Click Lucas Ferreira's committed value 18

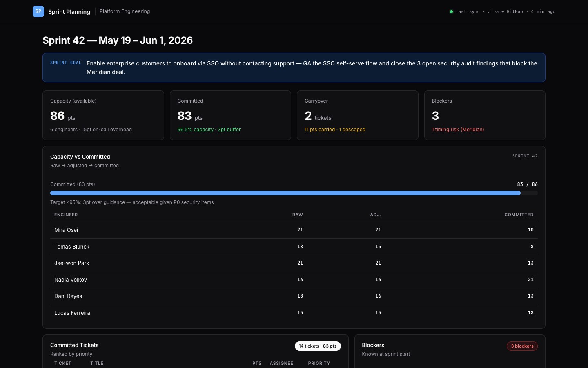pyautogui.click(x=530, y=313)
